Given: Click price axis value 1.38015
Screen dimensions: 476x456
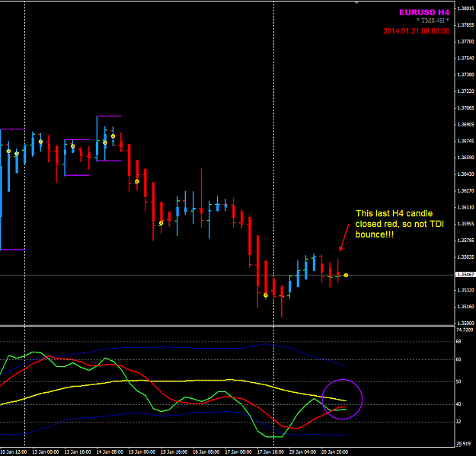Looking at the screenshot, I should pyautogui.click(x=465, y=8).
